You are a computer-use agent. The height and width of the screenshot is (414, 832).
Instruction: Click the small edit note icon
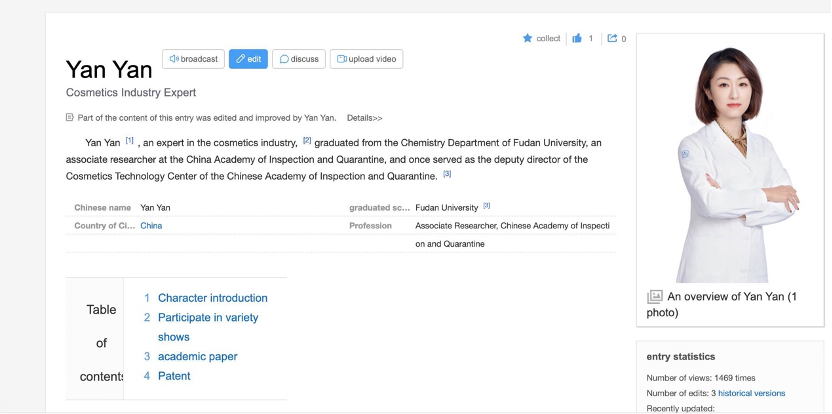[x=70, y=118]
